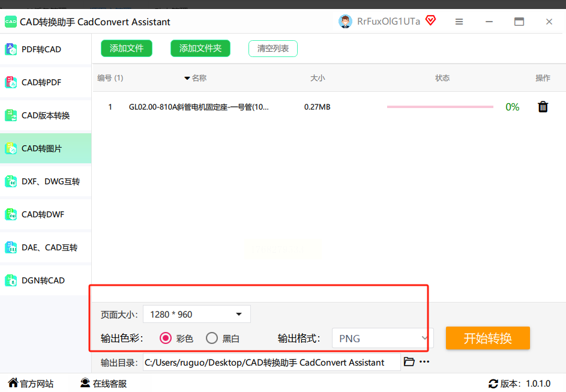This screenshot has width=566, height=392.
Task: Click the PDF转CAD sidebar icon
Action: pyautogui.click(x=11, y=49)
